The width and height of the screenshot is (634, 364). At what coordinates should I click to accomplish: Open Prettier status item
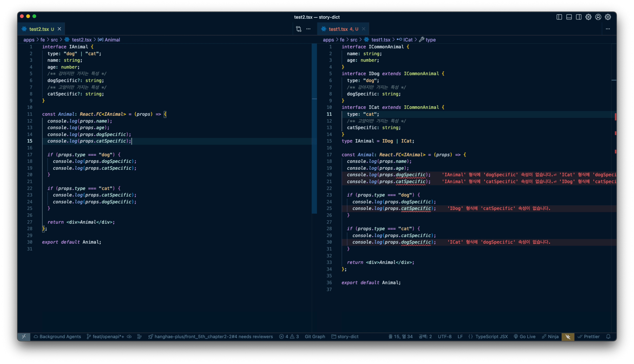coord(588,337)
